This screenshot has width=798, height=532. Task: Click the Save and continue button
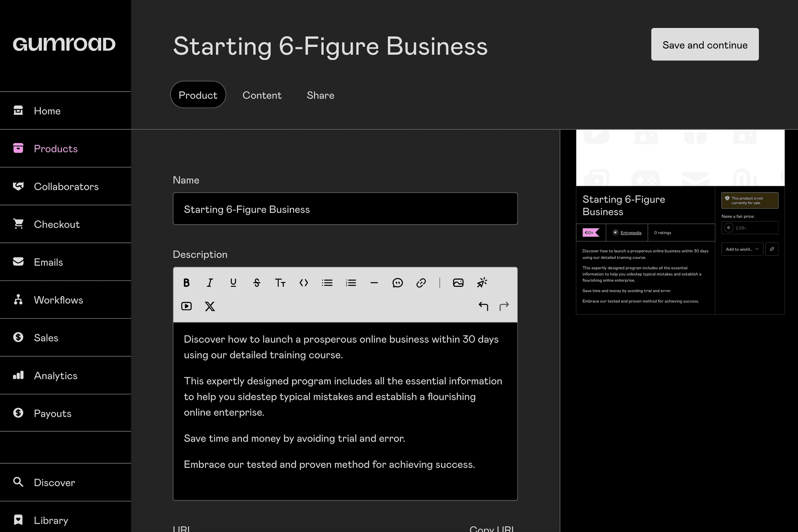[x=704, y=44]
